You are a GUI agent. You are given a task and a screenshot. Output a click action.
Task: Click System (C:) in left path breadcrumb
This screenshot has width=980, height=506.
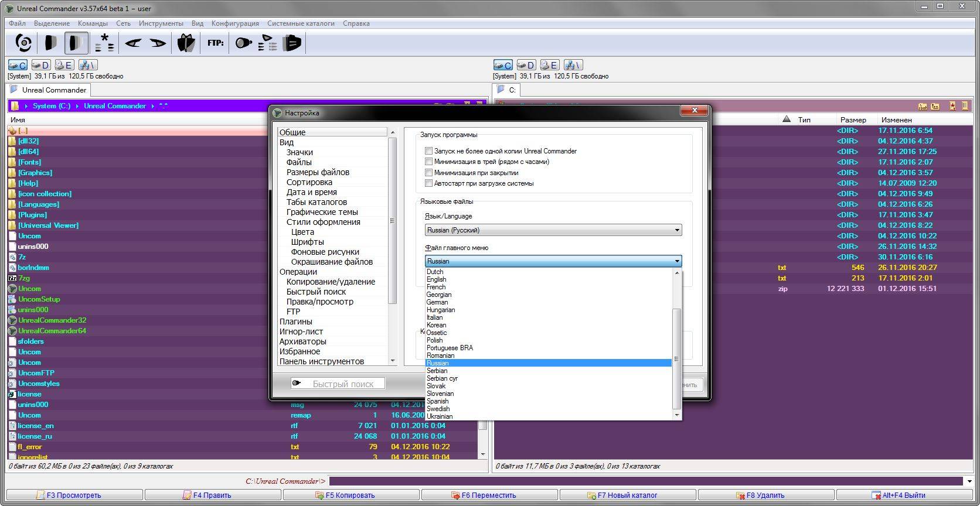(x=52, y=106)
